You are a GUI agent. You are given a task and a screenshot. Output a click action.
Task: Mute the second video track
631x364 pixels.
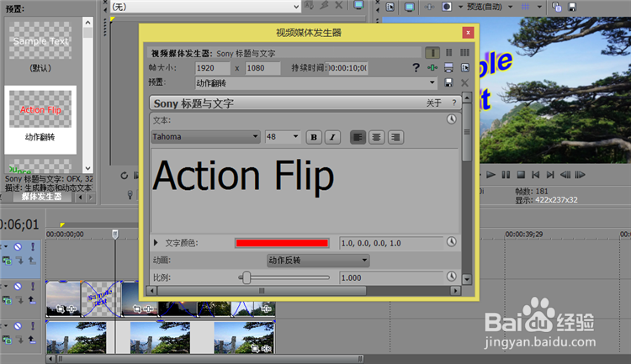(x=18, y=287)
